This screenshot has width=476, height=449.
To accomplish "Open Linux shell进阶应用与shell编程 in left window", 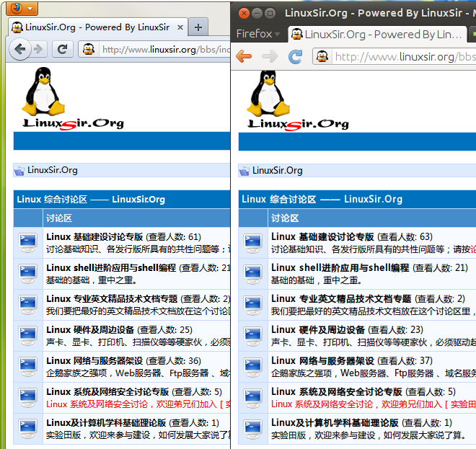I will [x=111, y=267].
